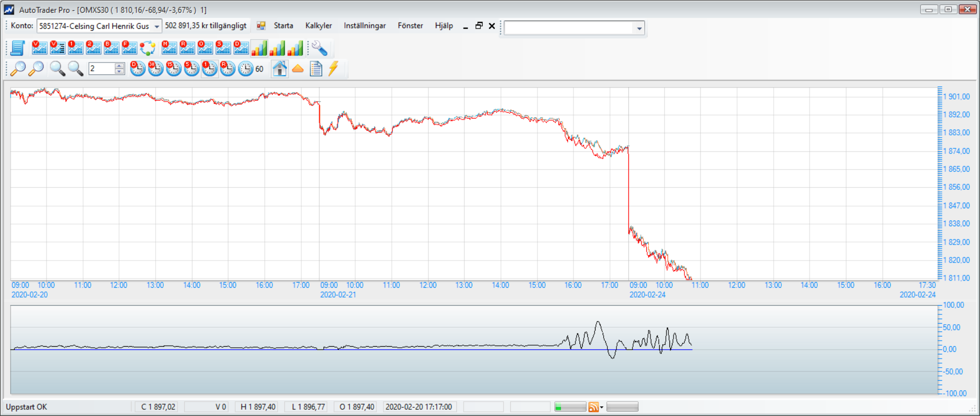Open the Kalkyler menu
This screenshot has height=416, width=980.
click(318, 26)
